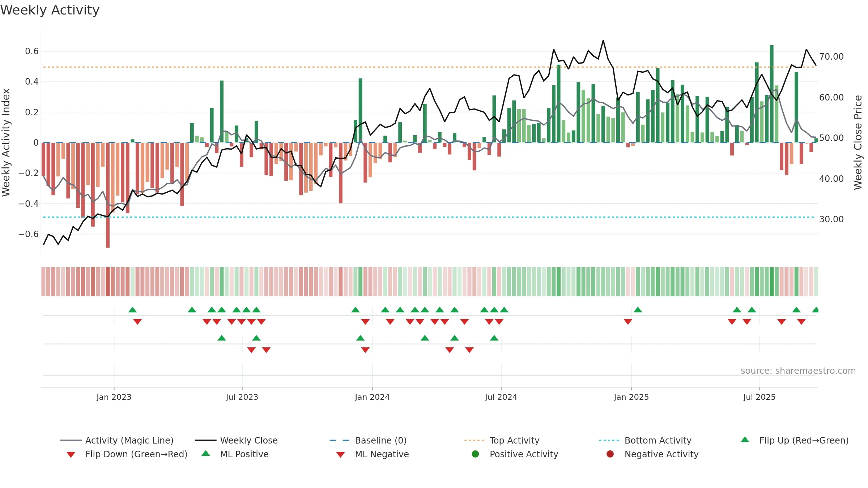This screenshot has width=868, height=488.
Task: Click the cyan dotted Bottom Activity line sample
Action: coord(609,440)
